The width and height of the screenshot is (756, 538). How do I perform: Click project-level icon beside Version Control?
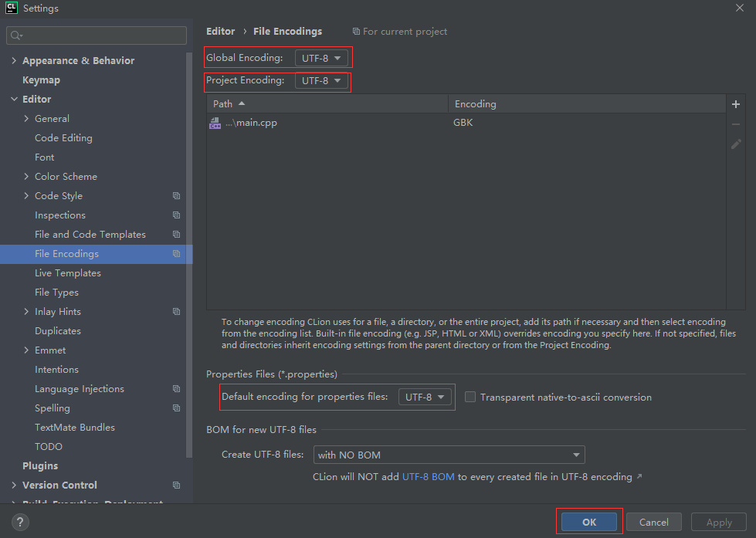point(177,485)
